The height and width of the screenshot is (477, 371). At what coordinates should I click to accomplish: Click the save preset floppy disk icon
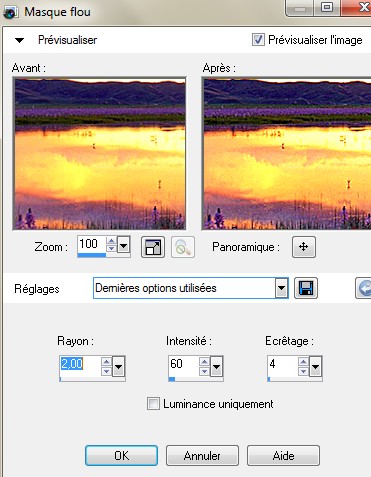click(x=306, y=288)
